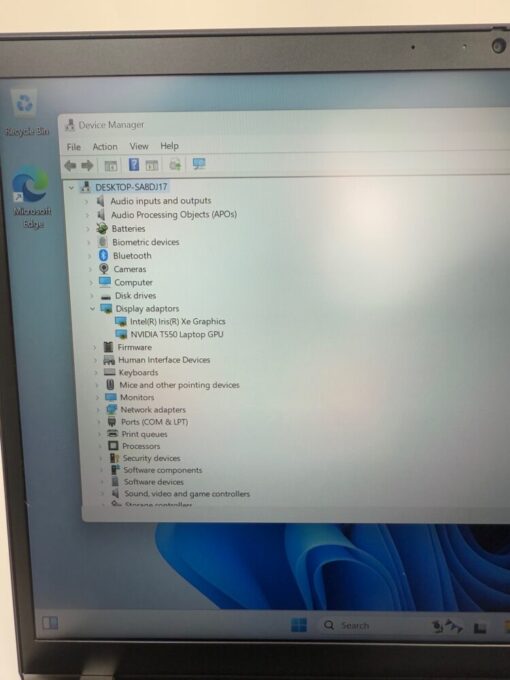Open the Help menu
The width and height of the screenshot is (510, 680).
click(x=169, y=146)
